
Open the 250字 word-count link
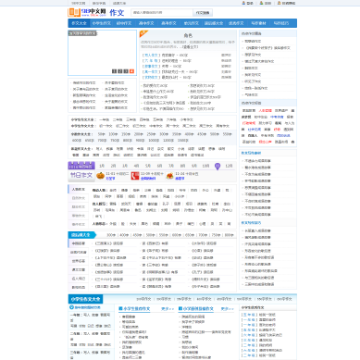151,134
